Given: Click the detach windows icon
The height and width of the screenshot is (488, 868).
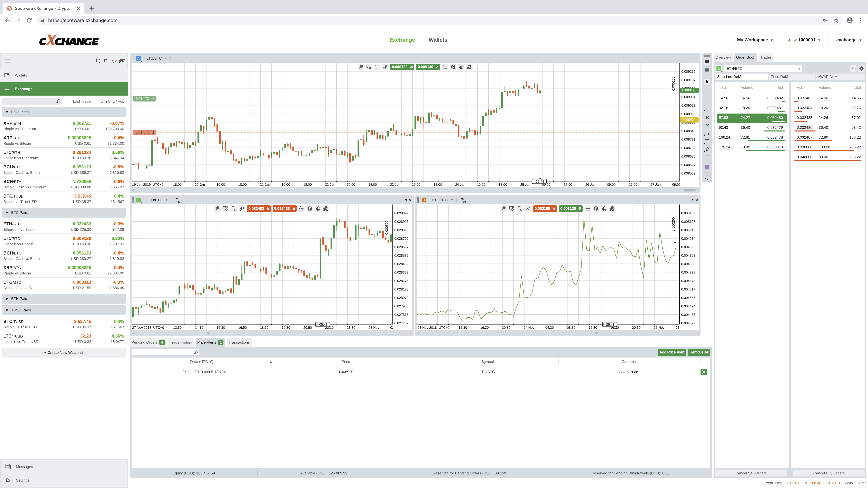Looking at the screenshot, I should 106,61.
